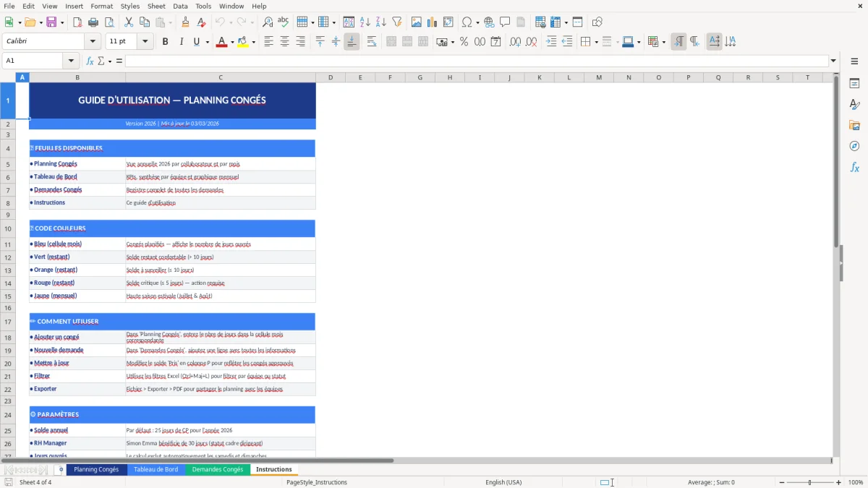
Task: Select the Freeze Rows and Columns icon
Action: point(576,22)
